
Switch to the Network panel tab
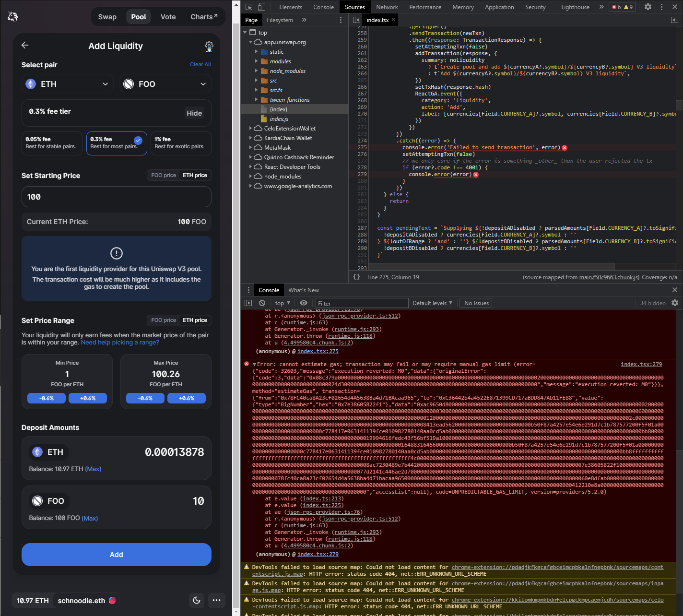point(387,7)
